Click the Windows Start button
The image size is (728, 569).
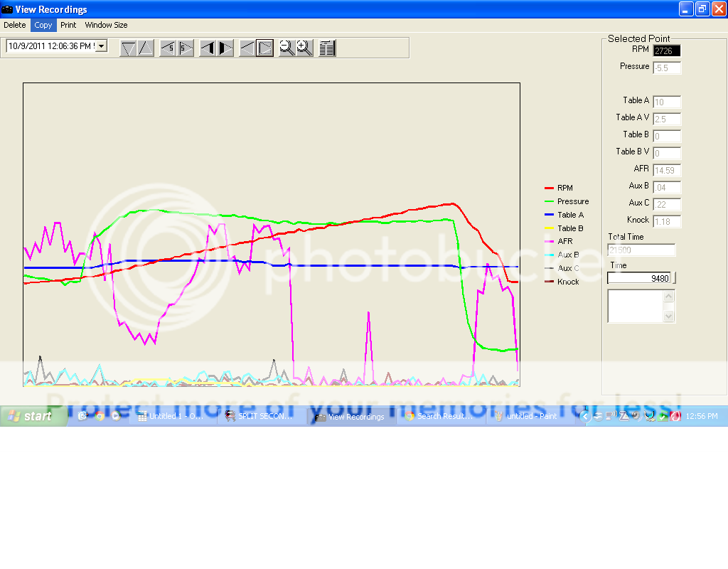coord(32,416)
